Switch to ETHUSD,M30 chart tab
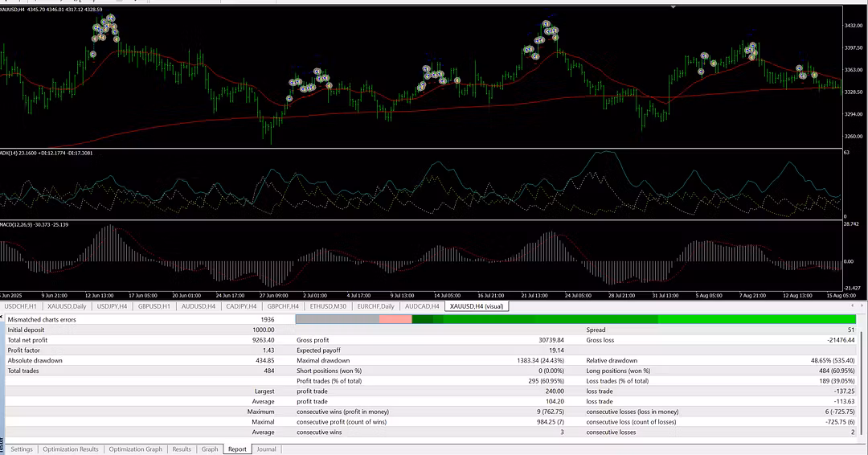Screen dimensions: 868x455 click(328, 306)
